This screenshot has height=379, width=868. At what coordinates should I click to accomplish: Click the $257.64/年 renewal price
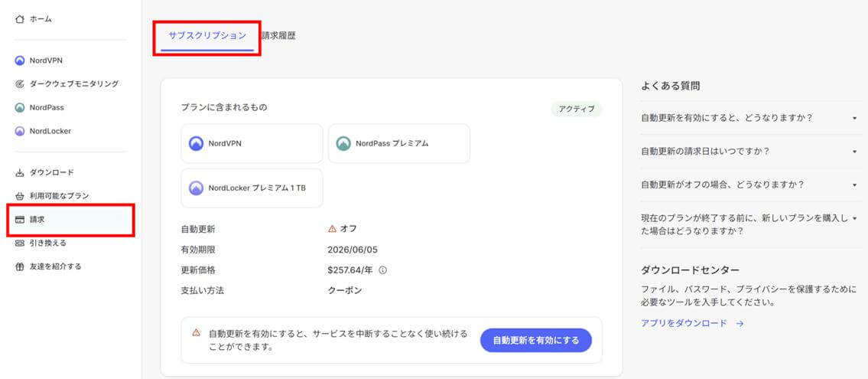point(351,270)
